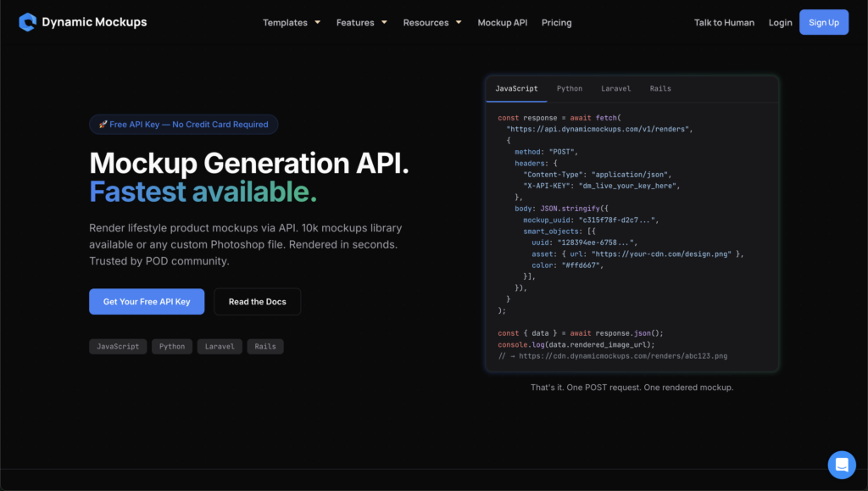Click the Login link

780,23
